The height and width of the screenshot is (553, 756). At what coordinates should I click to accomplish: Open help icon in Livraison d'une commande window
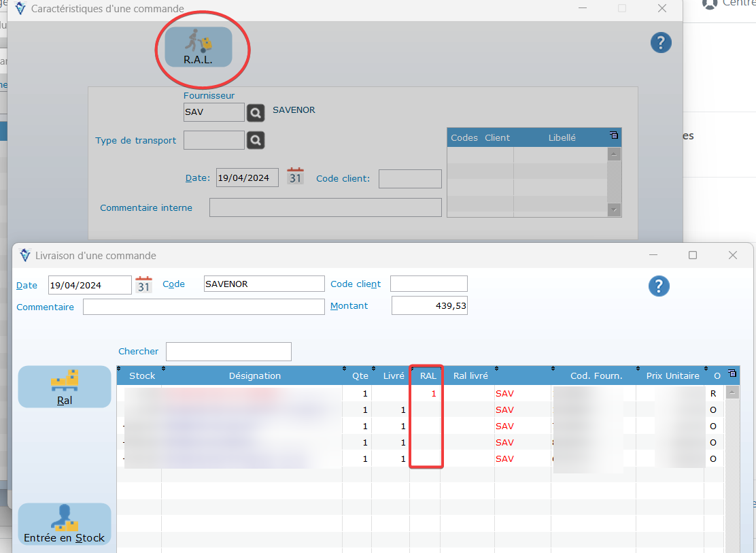pyautogui.click(x=659, y=286)
